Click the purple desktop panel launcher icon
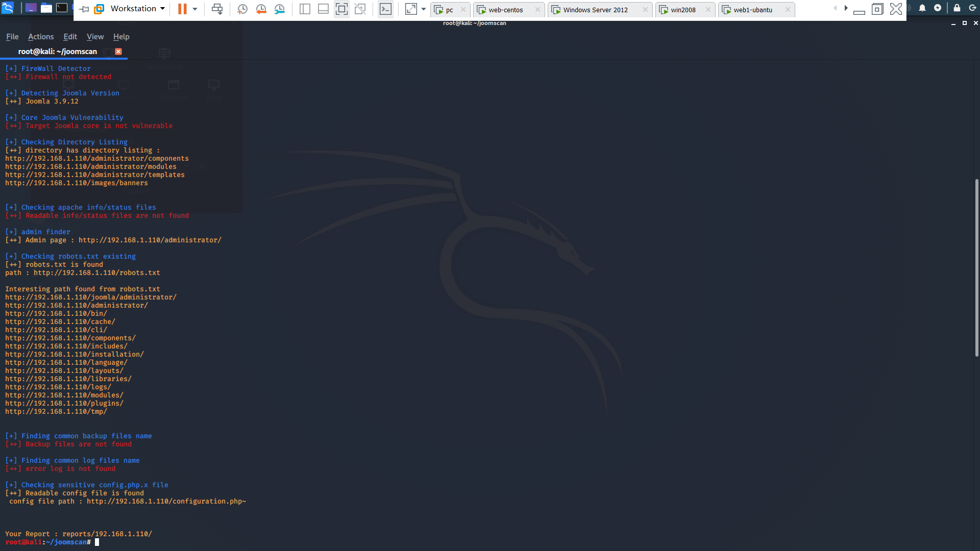 pos(31,8)
